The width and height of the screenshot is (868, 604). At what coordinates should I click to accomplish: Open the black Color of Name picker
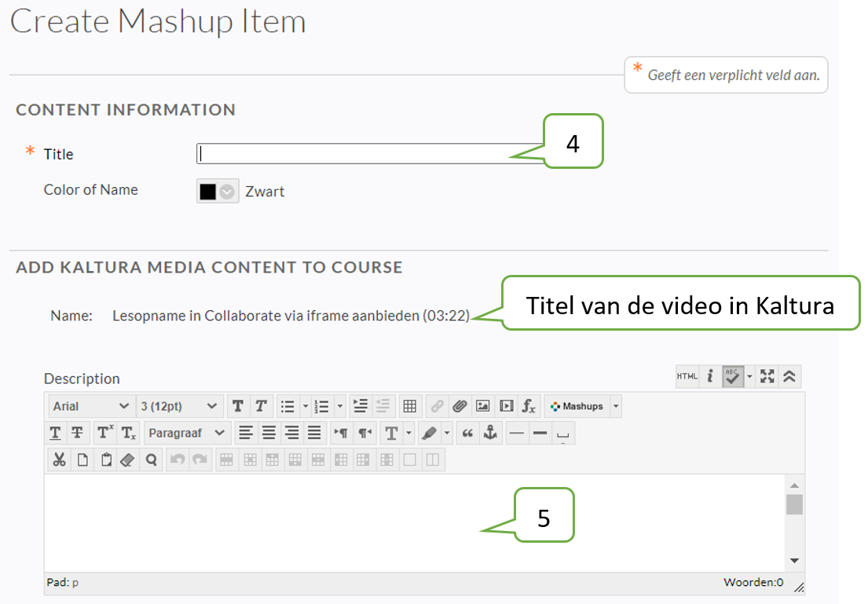pyautogui.click(x=217, y=191)
